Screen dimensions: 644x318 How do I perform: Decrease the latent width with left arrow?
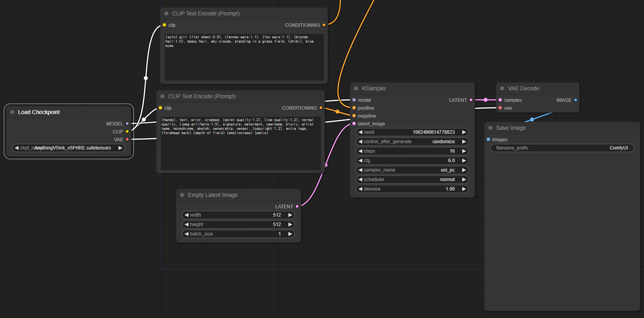[x=186, y=215]
